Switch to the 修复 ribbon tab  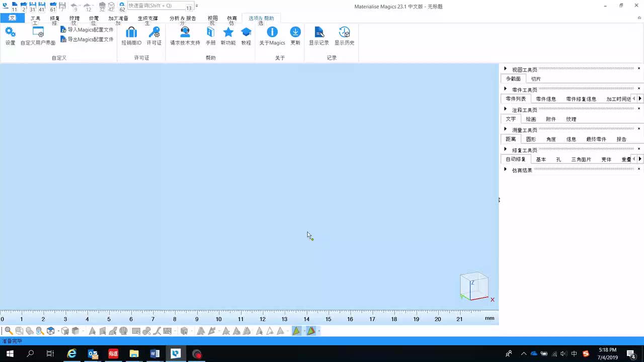point(55,19)
